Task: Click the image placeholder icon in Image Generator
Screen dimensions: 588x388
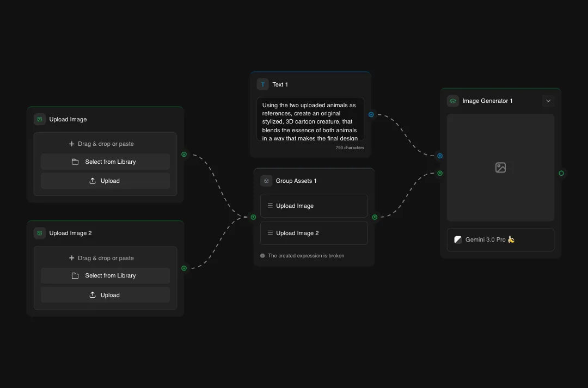Action: 500,168
